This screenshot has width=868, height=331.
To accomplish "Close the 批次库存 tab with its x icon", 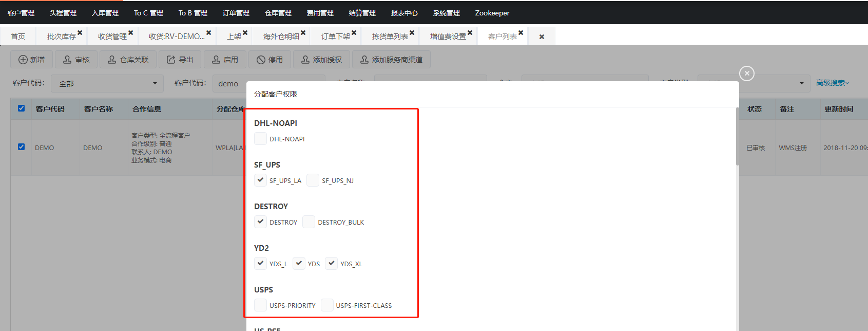I will point(80,32).
